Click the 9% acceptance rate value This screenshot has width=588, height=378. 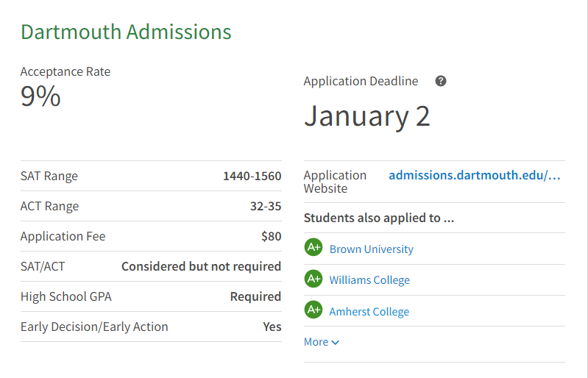click(40, 96)
